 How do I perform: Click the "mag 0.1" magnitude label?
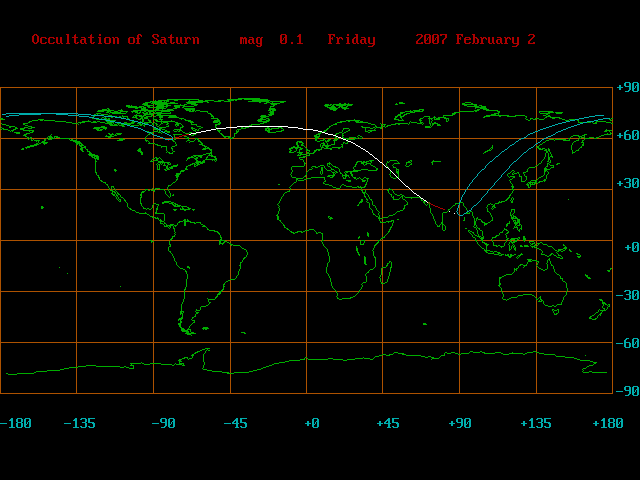271,40
